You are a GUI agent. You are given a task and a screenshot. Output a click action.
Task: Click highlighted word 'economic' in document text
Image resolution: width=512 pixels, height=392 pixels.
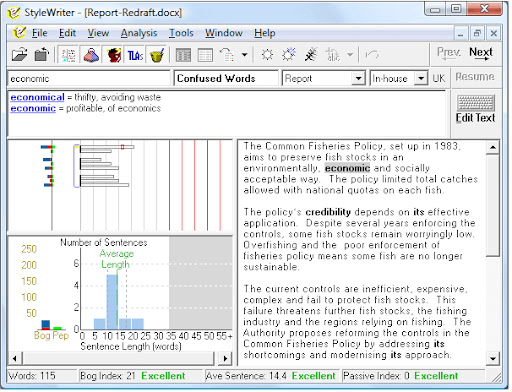tap(347, 168)
